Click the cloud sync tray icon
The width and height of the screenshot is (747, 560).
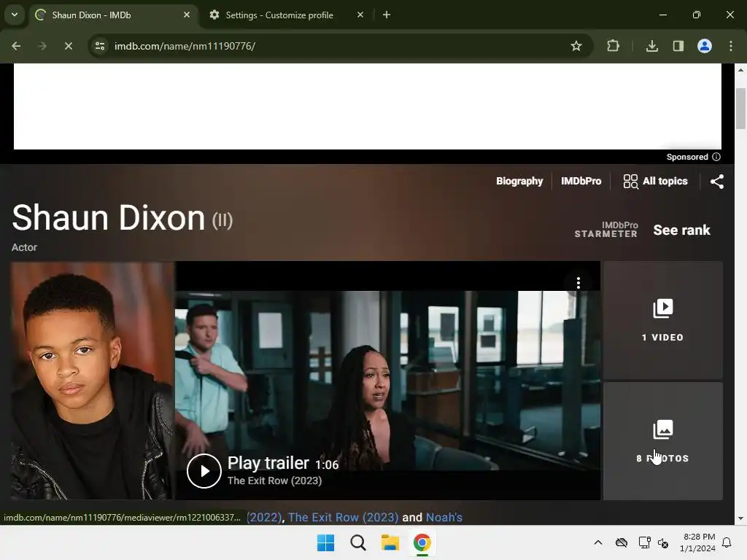[x=622, y=542]
